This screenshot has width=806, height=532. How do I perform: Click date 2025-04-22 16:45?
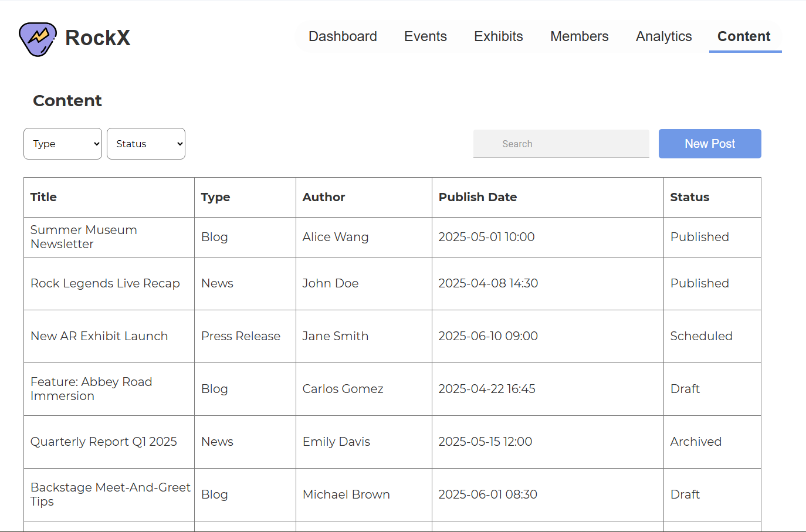point(487,389)
